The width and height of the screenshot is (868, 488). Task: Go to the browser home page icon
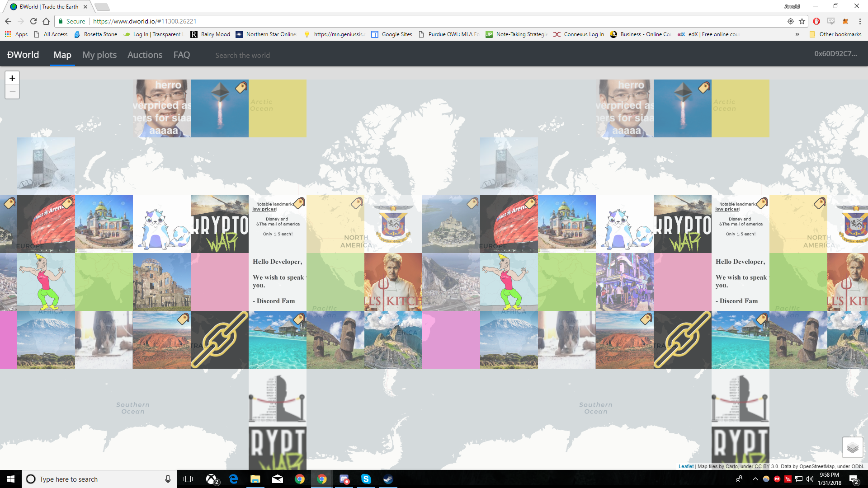click(46, 21)
